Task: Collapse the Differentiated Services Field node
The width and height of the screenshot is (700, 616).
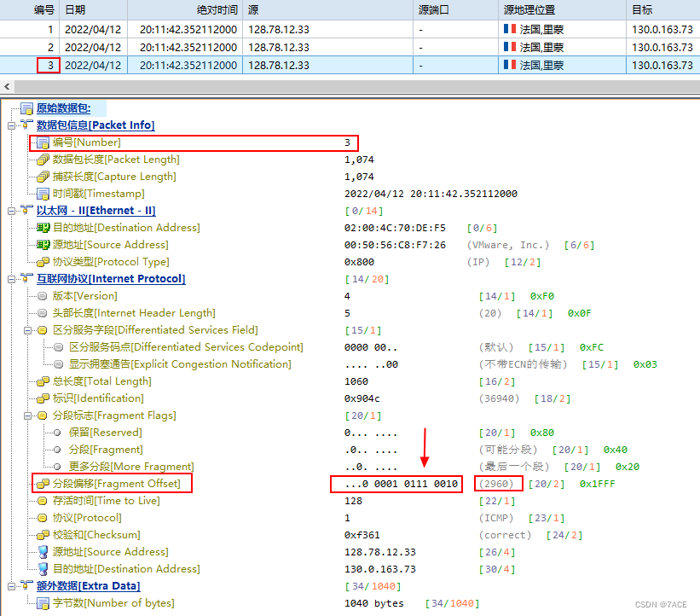Action: pos(27,330)
